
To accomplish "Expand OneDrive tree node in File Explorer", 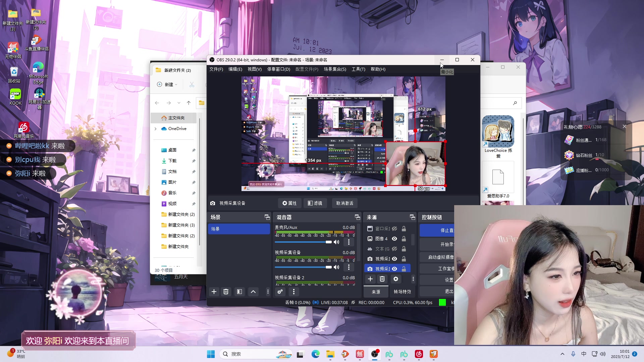I will point(155,129).
